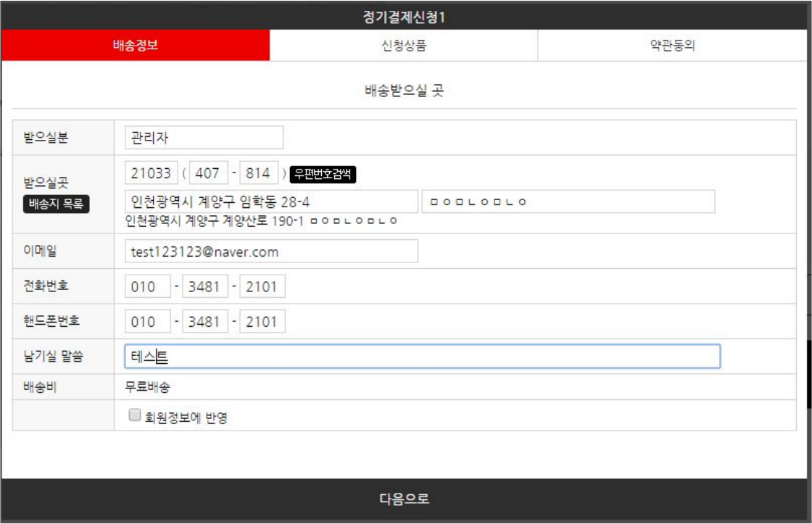Click the 핸드폰번호 last field 2101
This screenshot has height=524, width=812.
262,321
